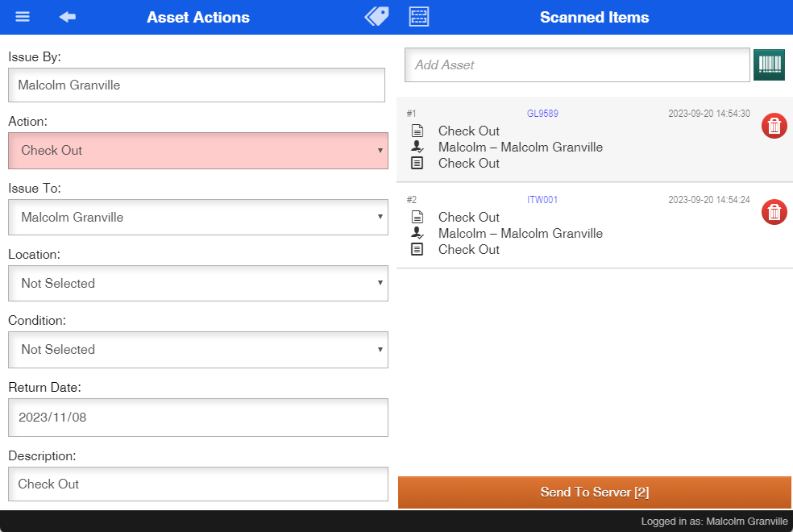Focus the Add Asset input field
793x532 pixels.
click(577, 65)
